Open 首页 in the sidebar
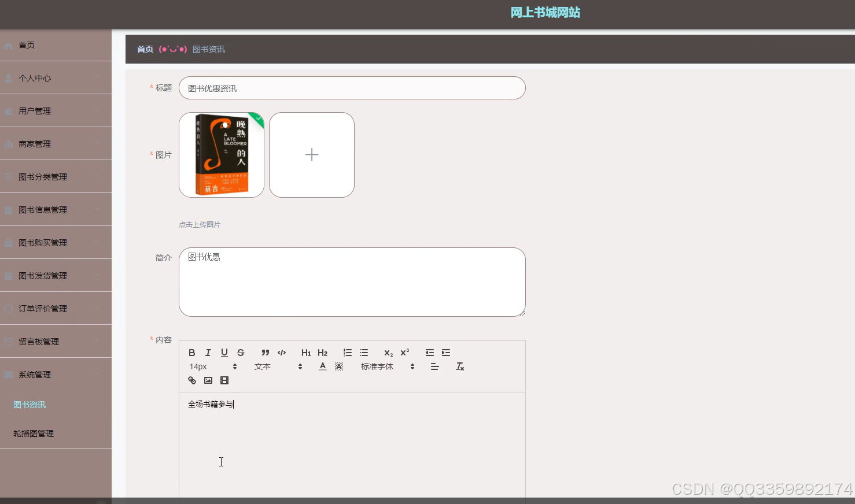855x504 pixels. (x=56, y=45)
